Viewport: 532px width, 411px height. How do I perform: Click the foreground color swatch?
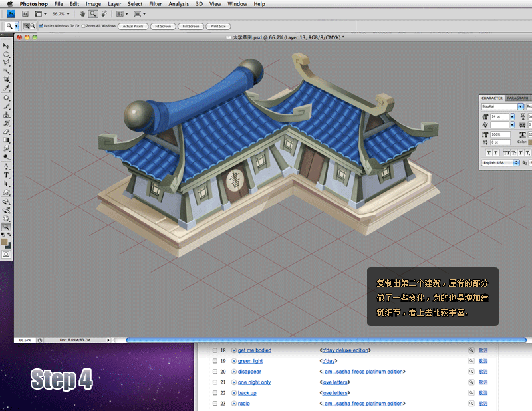click(x=5, y=241)
